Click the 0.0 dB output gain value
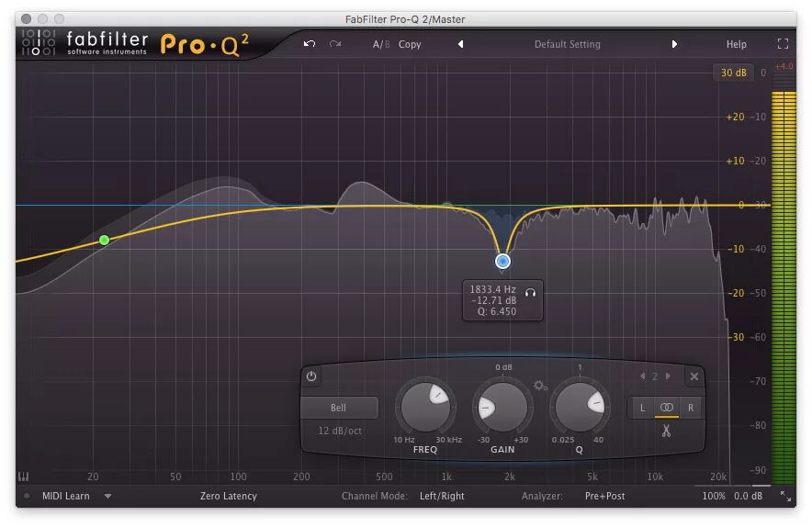The width and height of the screenshot is (812, 527). tap(748, 496)
